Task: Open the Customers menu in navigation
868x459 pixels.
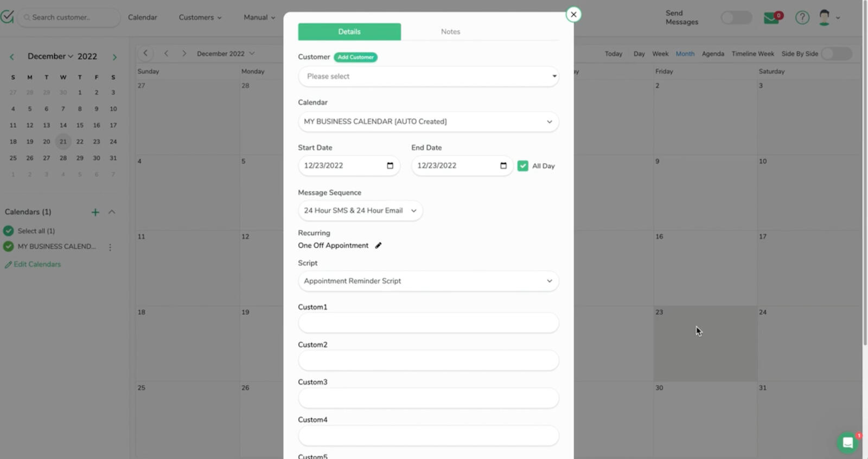Action: 200,17
